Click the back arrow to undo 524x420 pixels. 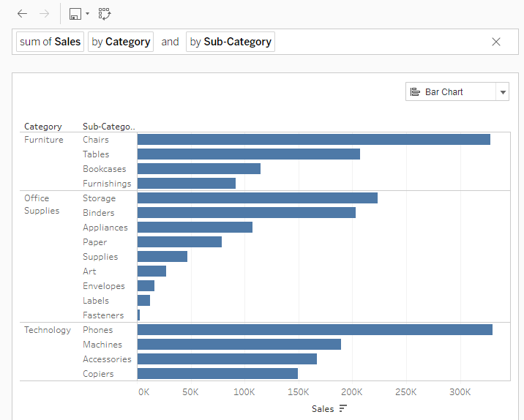(x=22, y=14)
